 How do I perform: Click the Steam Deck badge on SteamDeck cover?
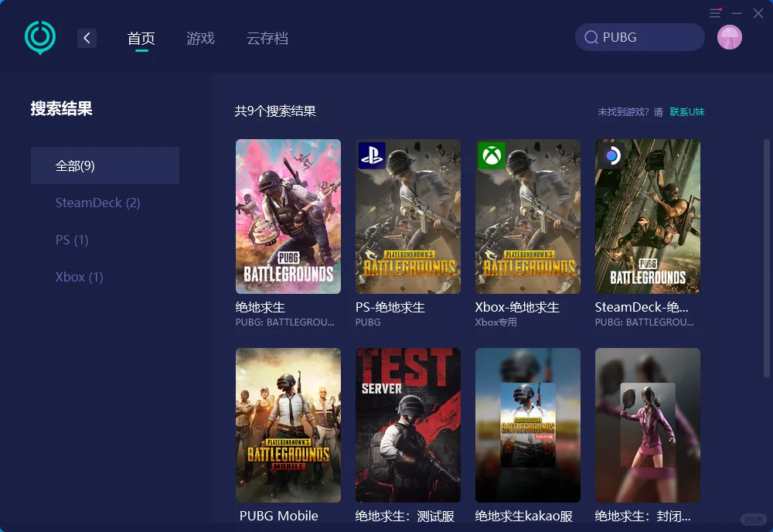pos(611,155)
